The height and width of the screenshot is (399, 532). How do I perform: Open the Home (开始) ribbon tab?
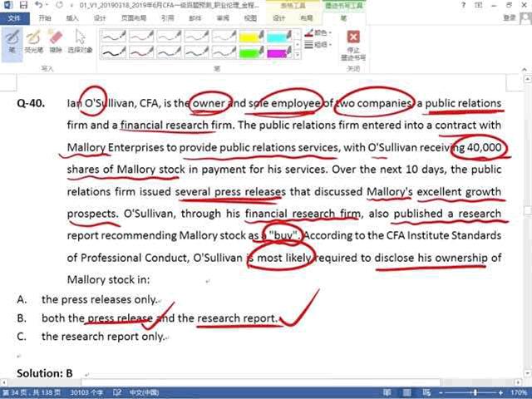coord(45,18)
